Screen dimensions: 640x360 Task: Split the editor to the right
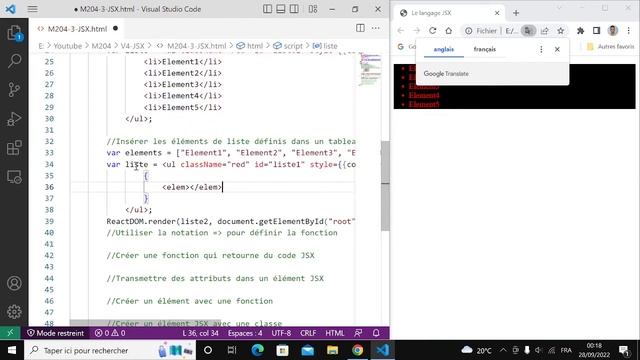(x=360, y=28)
